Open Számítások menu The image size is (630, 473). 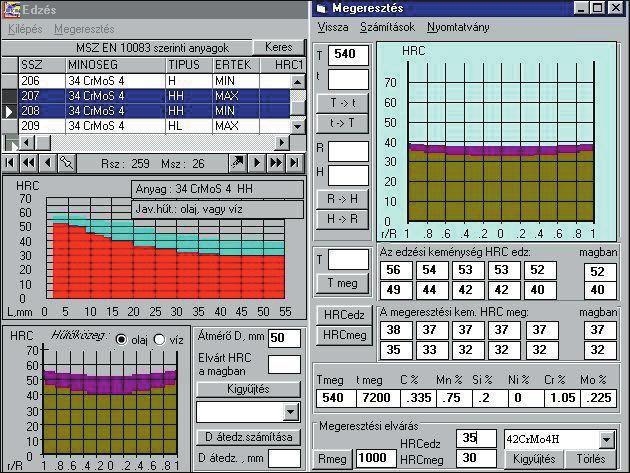tap(387, 27)
